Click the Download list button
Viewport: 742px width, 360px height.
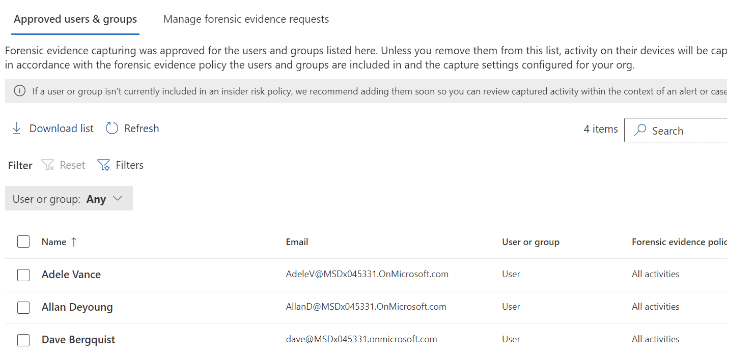click(53, 128)
